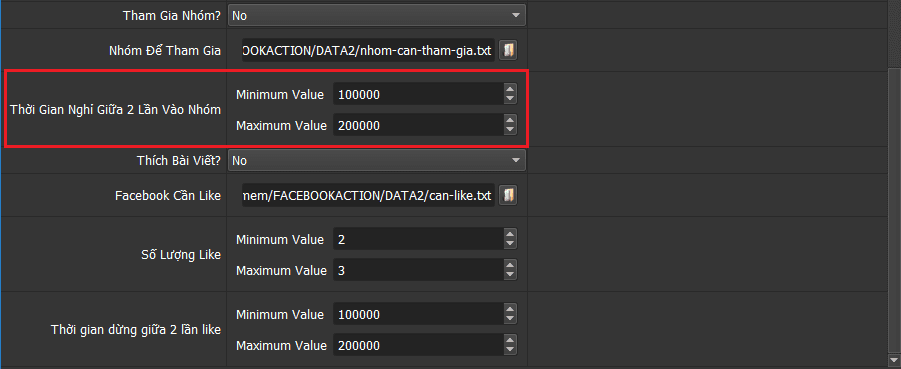
Task: Open file browser for Facebook Cần Like
Action: (x=508, y=195)
